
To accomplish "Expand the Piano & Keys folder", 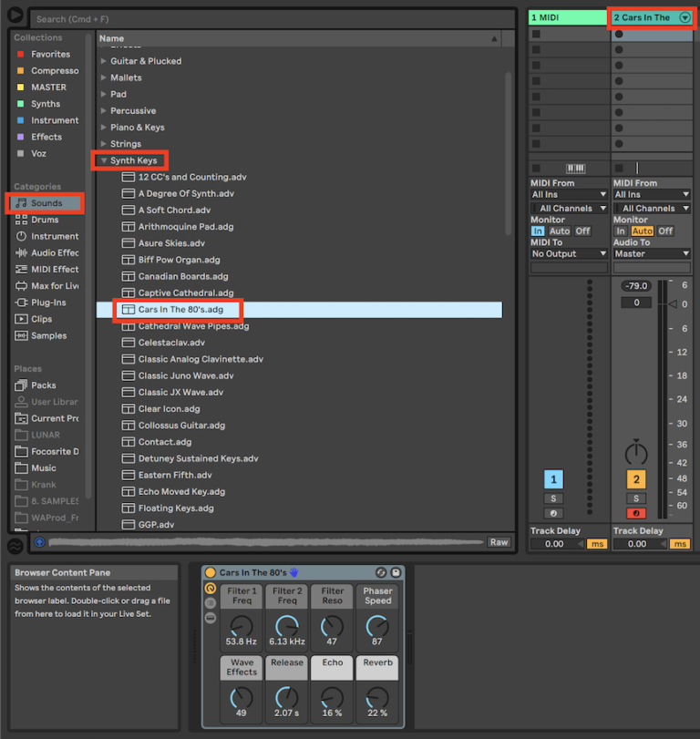I will (x=103, y=128).
